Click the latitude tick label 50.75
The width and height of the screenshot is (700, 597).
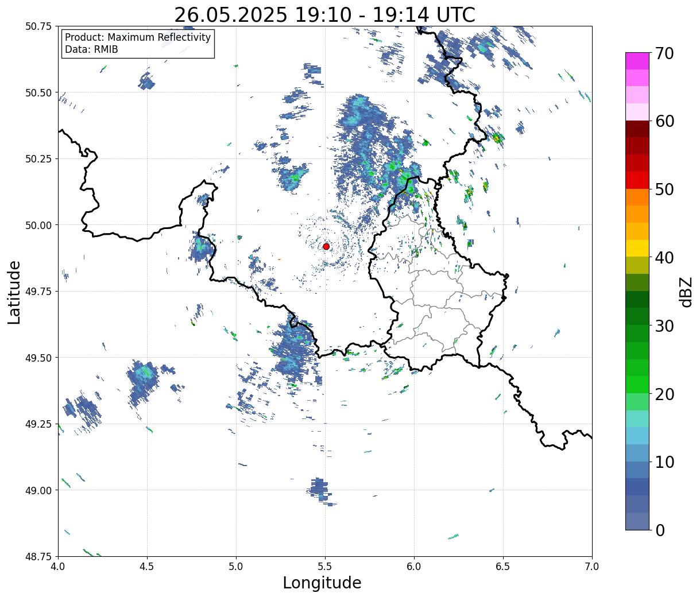click(38, 26)
